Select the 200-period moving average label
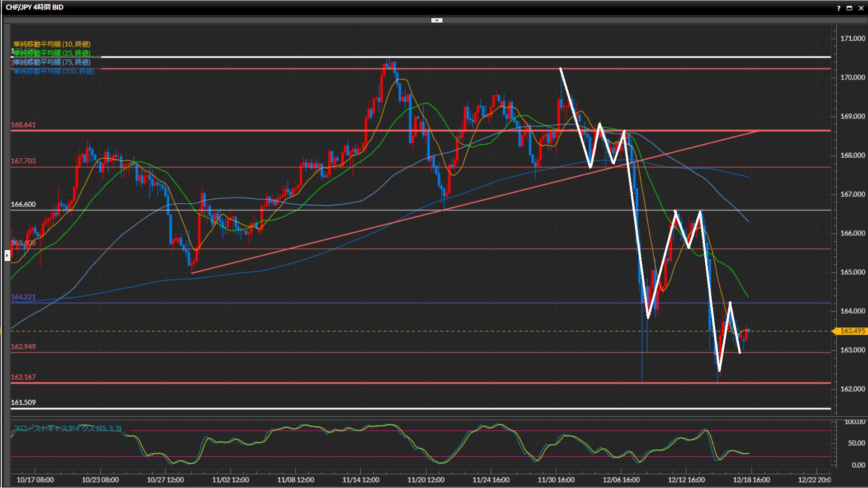The image size is (868, 488). 53,71
